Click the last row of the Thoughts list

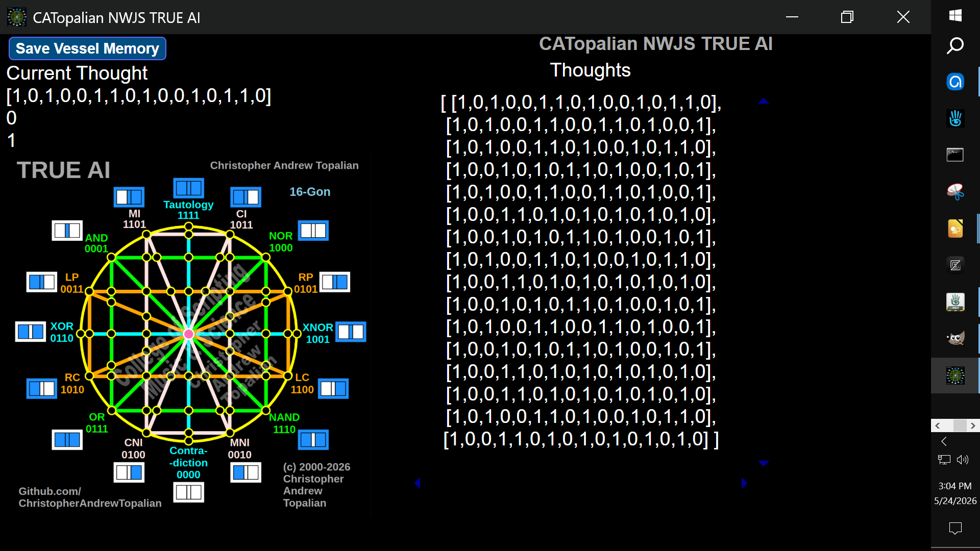(x=581, y=439)
